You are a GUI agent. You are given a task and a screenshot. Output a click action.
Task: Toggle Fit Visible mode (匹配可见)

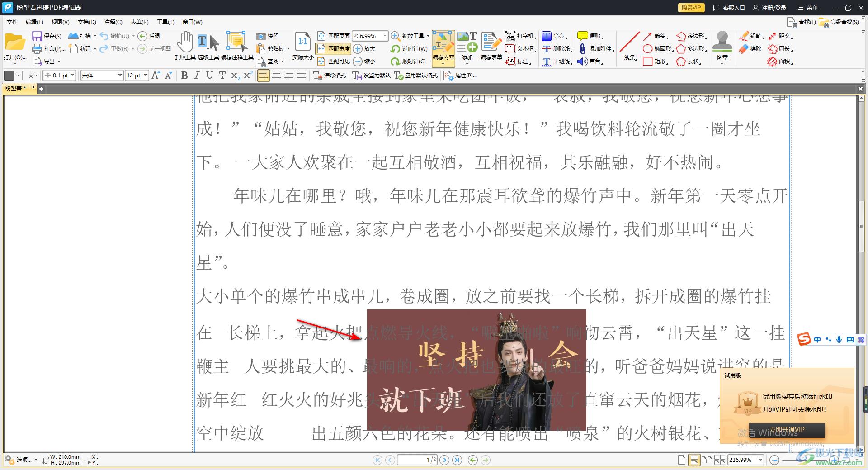click(x=334, y=61)
